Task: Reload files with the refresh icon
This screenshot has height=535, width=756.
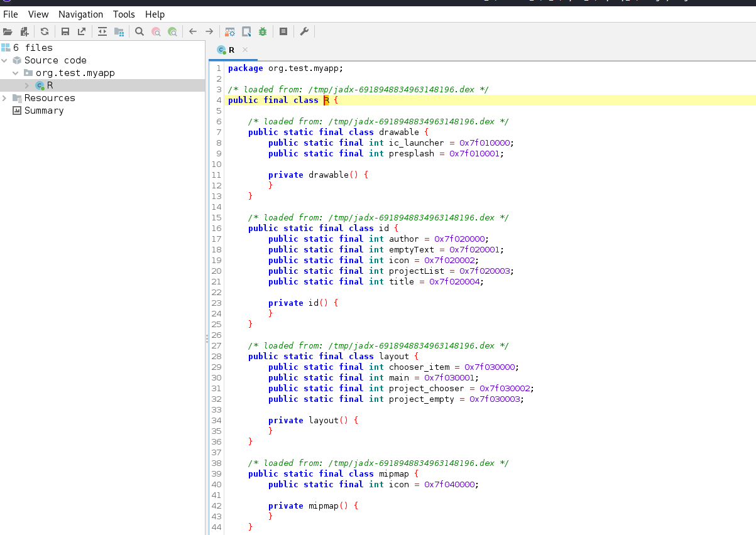Action: pos(45,31)
